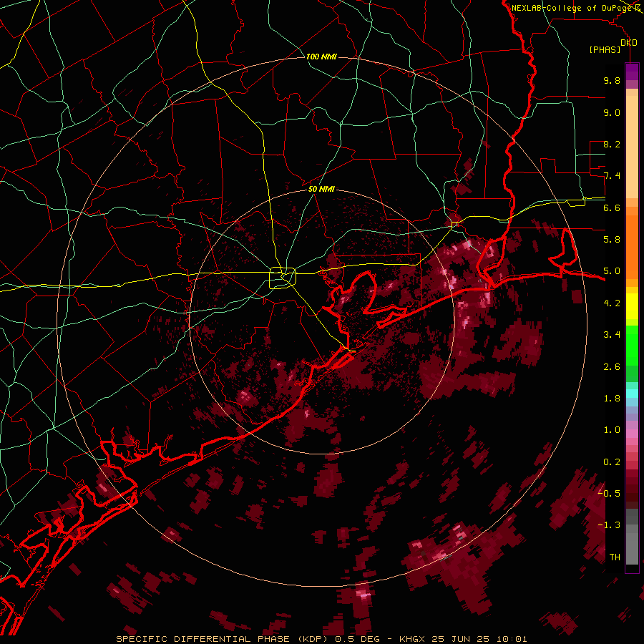
Task: Click the yellow Houston loop at radar center
Action: click(283, 278)
